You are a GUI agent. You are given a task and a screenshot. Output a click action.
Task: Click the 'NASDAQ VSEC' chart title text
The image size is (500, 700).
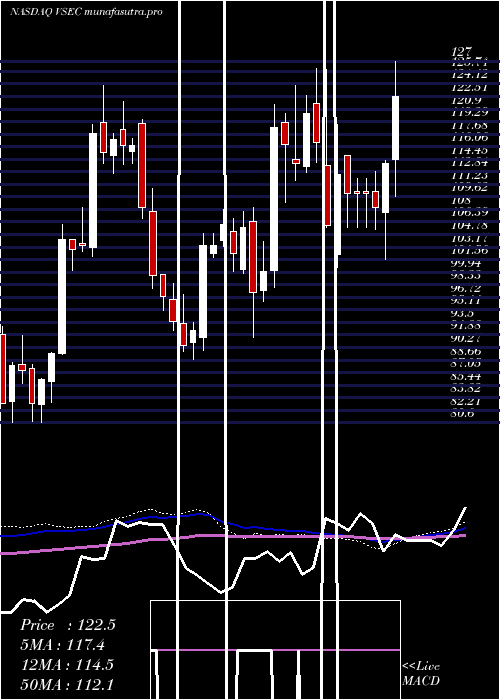pyautogui.click(x=45, y=12)
